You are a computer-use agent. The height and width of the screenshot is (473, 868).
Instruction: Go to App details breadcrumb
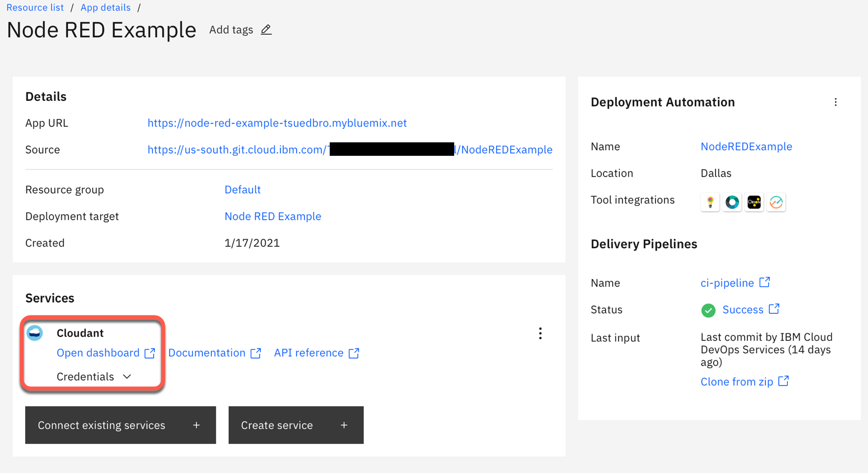tap(105, 7)
